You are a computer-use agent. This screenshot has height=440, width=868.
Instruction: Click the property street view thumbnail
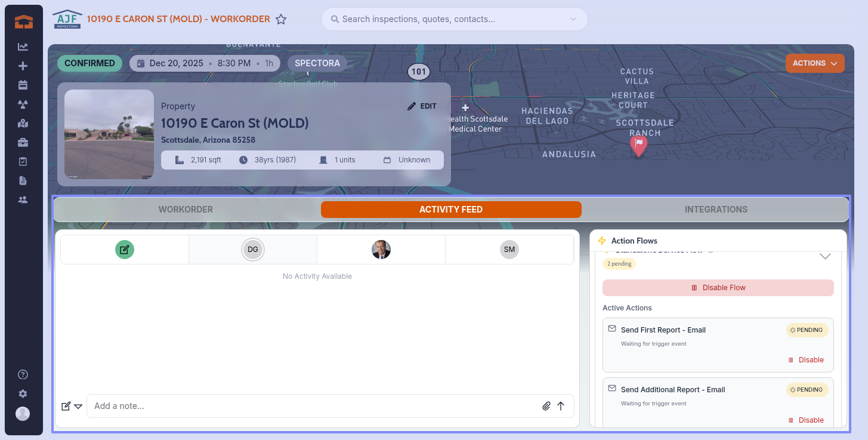click(x=109, y=134)
